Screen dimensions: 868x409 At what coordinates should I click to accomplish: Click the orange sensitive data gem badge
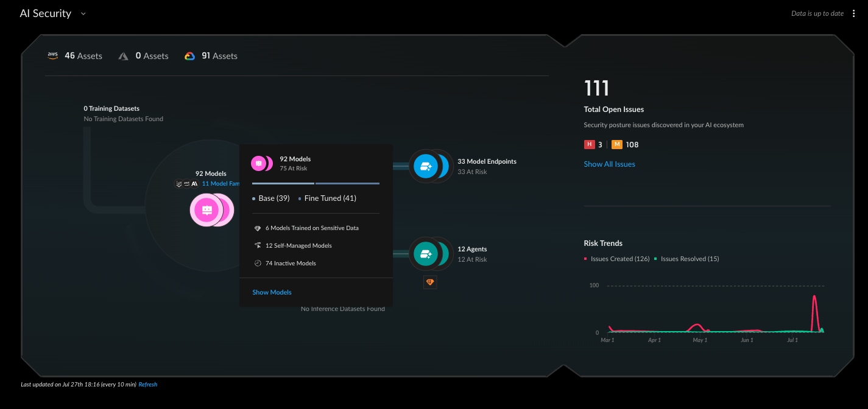430,282
